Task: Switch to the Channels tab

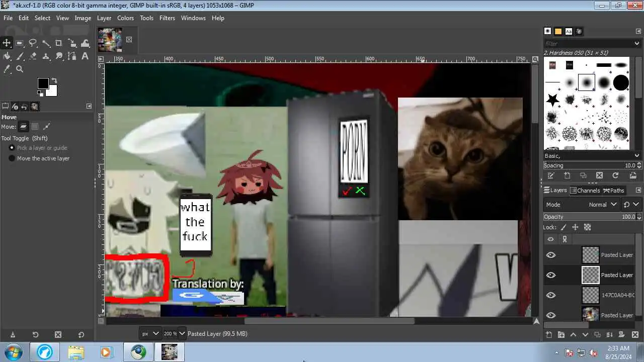Action: coord(585,191)
